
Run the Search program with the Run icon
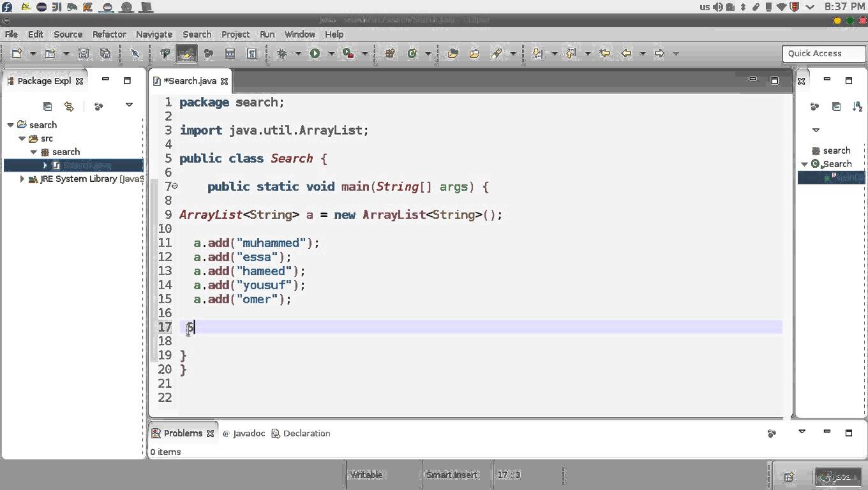[315, 53]
